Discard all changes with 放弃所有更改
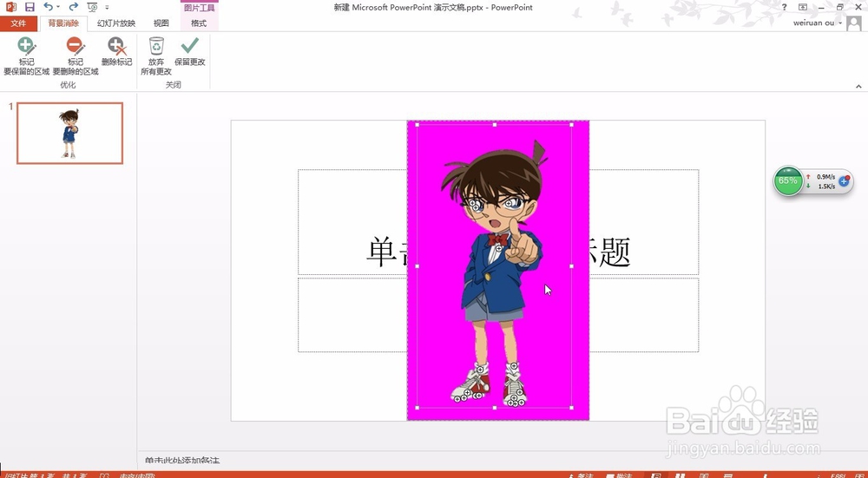 [156, 56]
